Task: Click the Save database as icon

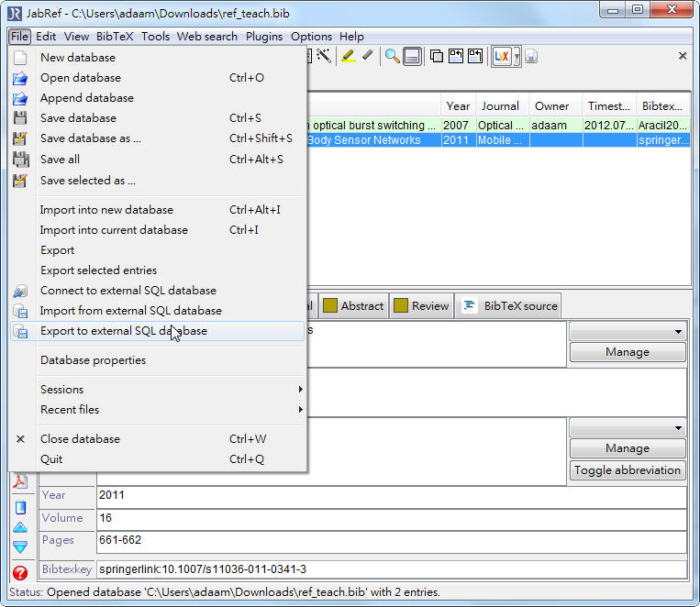Action: 20,138
